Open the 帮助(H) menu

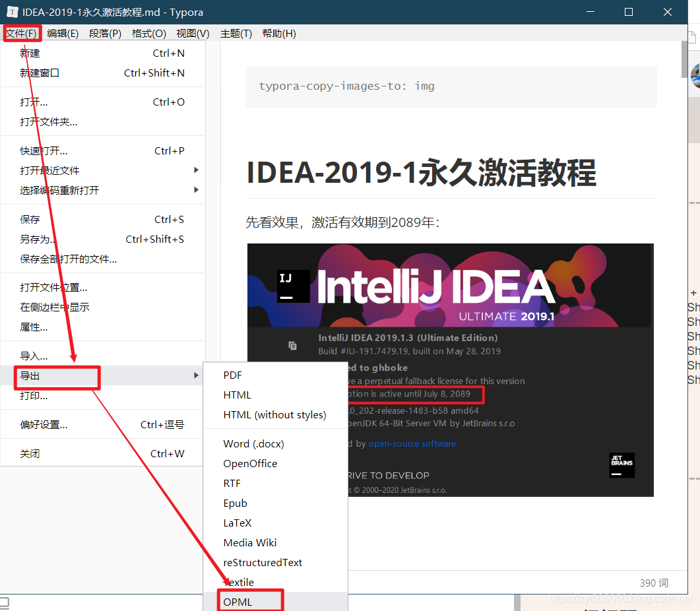pyautogui.click(x=278, y=34)
